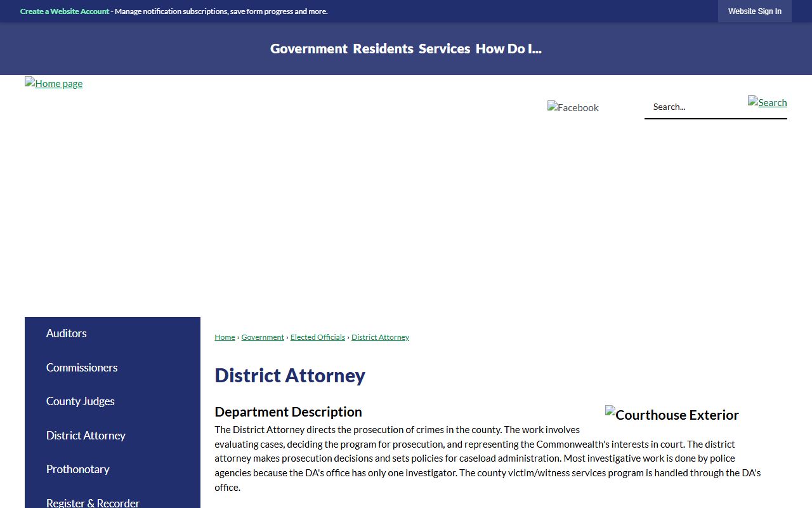Open the How Do I... menu
Viewport: 812px width, 508px height.
(509, 48)
